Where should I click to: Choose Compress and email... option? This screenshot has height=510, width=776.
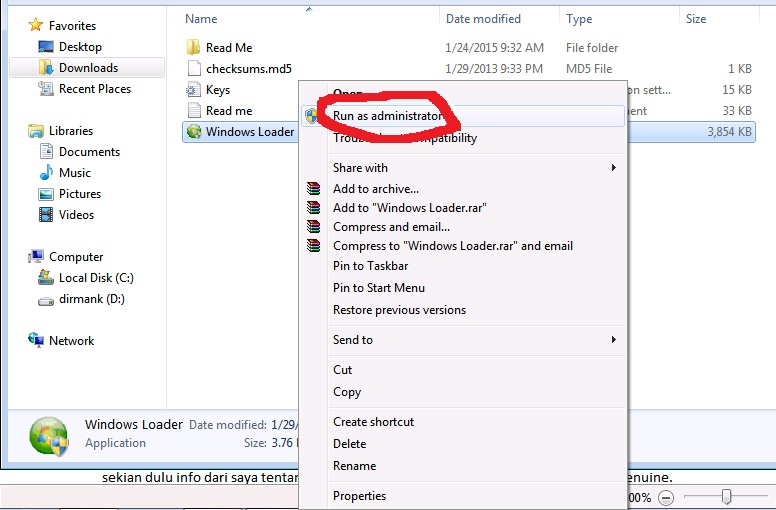[462, 227]
